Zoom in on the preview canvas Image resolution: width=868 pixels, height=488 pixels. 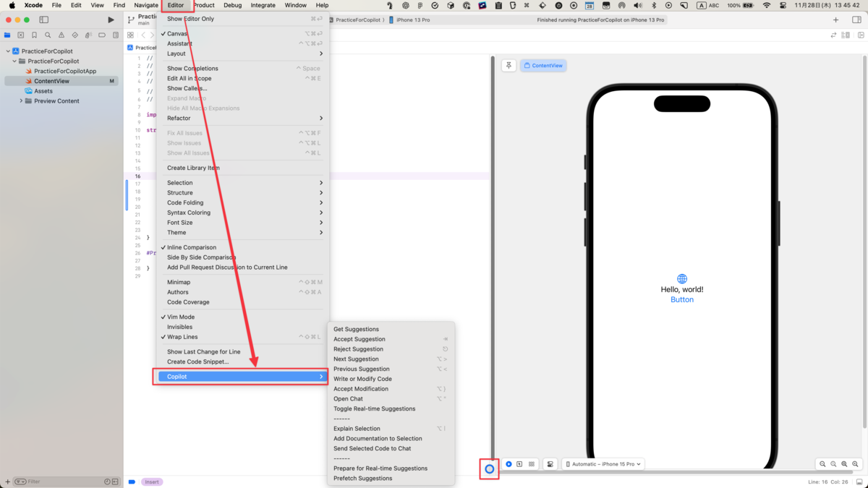coord(855,464)
